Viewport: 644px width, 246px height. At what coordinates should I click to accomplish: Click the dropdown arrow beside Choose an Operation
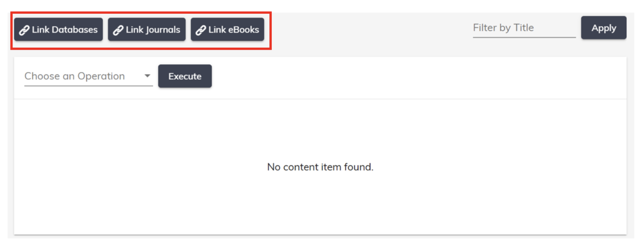pos(147,76)
